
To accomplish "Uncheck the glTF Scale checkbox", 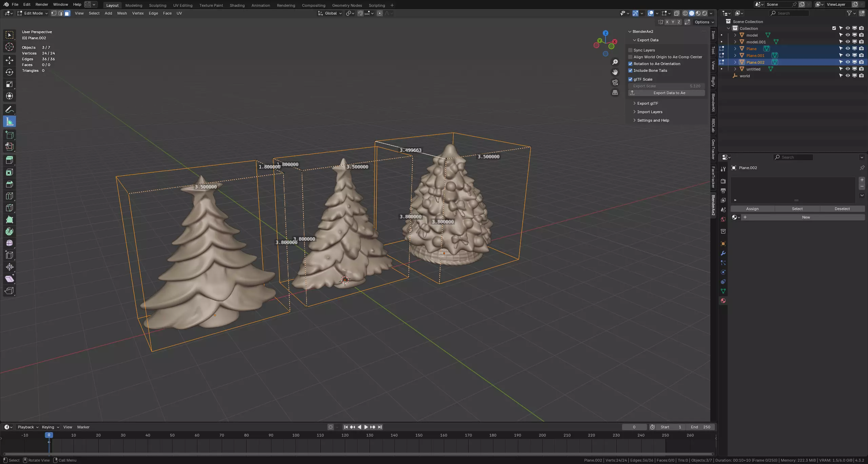I will [x=630, y=79].
